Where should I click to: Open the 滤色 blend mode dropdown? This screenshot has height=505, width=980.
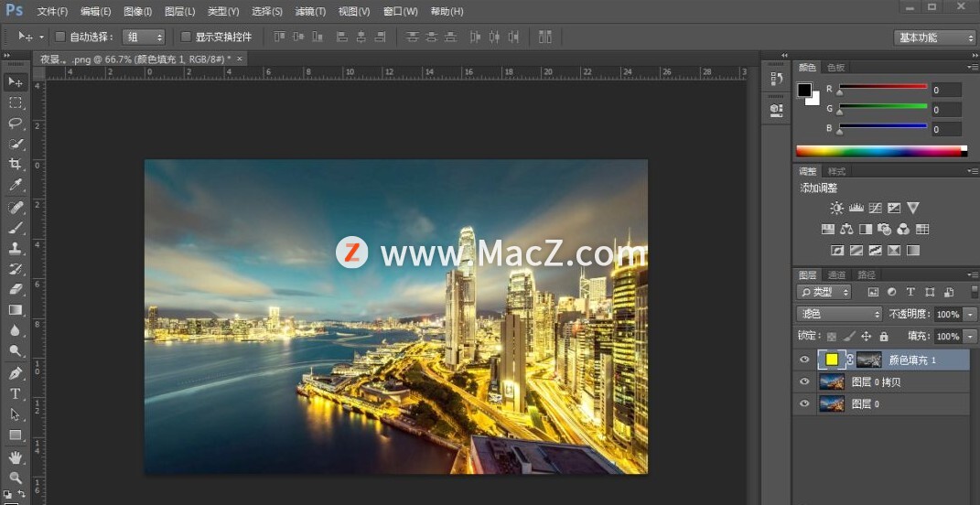839,314
